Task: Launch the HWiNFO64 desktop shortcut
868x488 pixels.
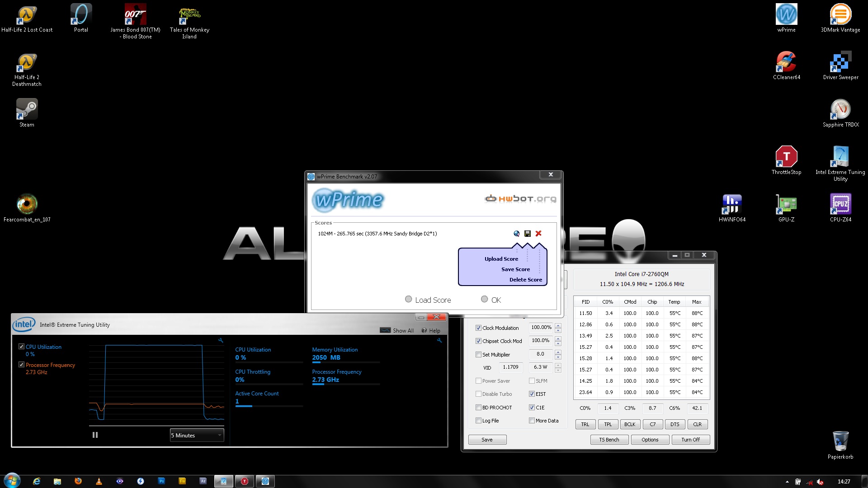Action: 732,208
